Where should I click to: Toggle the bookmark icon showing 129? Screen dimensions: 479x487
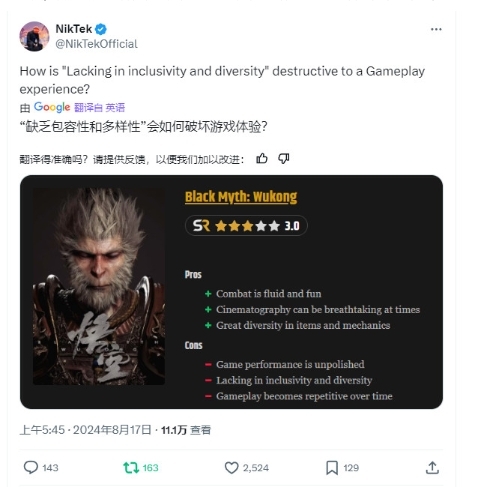(x=332, y=467)
